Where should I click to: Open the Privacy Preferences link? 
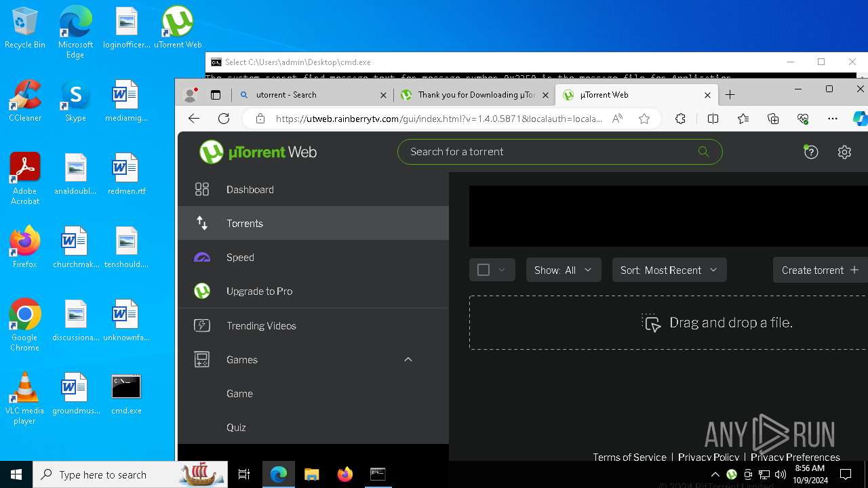pyautogui.click(x=795, y=457)
